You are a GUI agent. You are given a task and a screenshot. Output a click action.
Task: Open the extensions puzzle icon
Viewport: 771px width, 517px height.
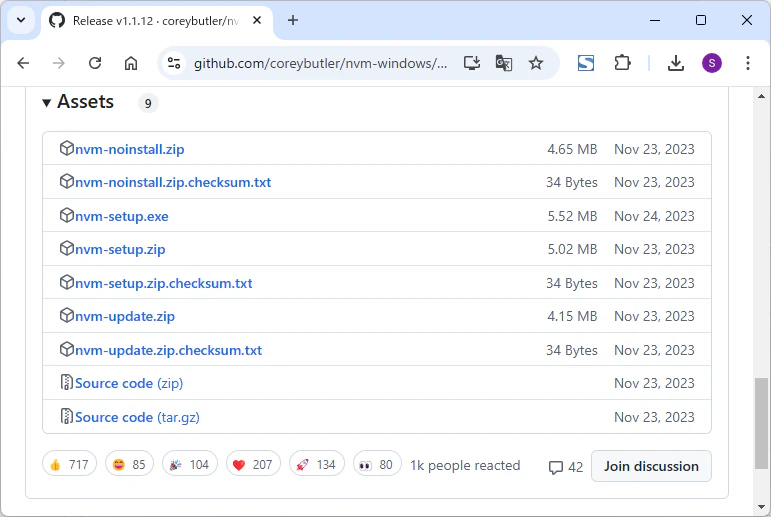coord(622,63)
